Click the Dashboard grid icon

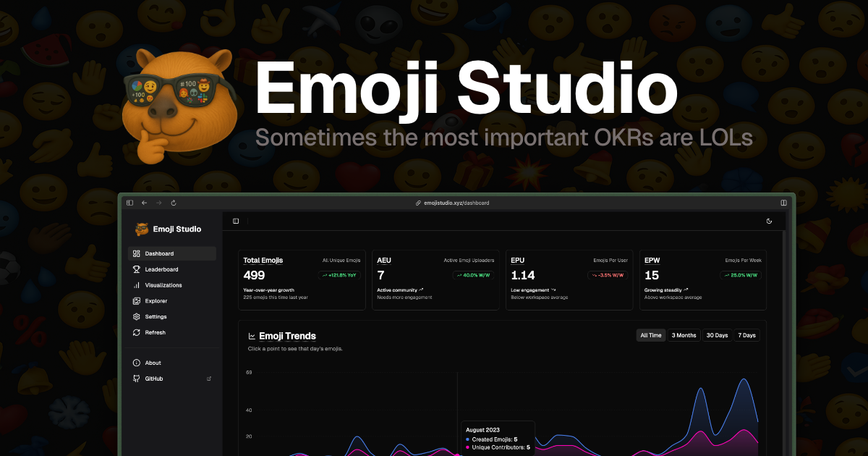[137, 253]
